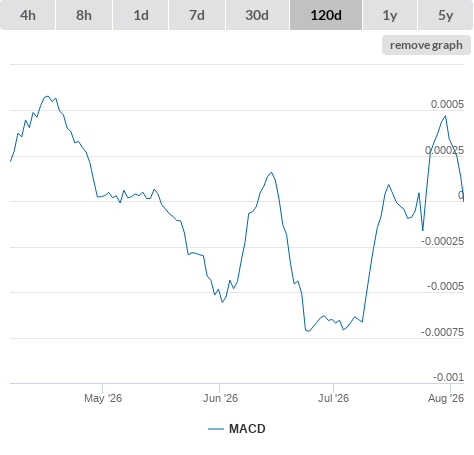Click the -0.0005 y-axis value label
Image resolution: width=474 pixels, height=455 pixels.
tap(445, 286)
